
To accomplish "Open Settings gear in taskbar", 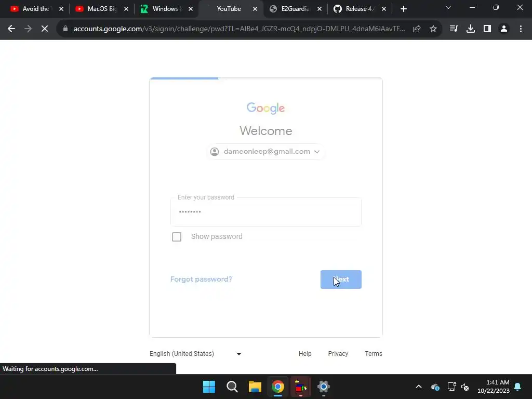I will tap(324, 387).
